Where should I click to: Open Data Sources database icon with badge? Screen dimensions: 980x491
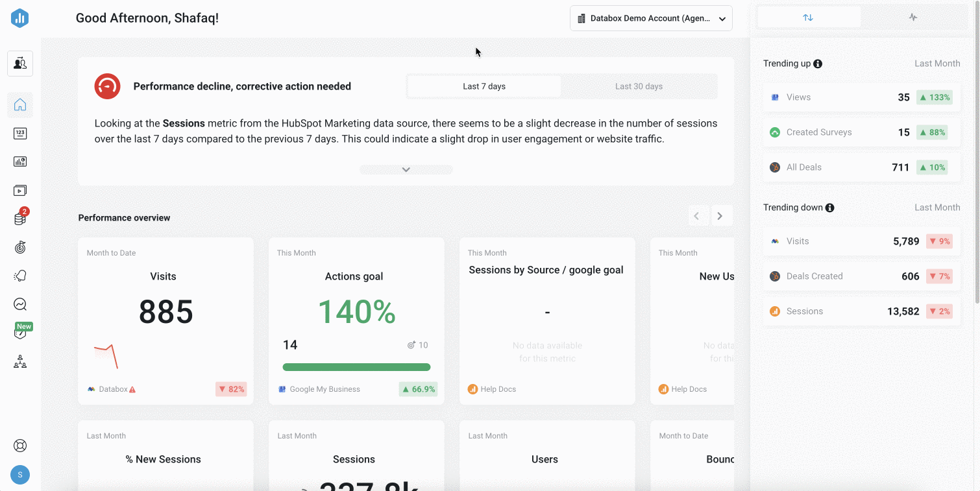[x=20, y=219]
